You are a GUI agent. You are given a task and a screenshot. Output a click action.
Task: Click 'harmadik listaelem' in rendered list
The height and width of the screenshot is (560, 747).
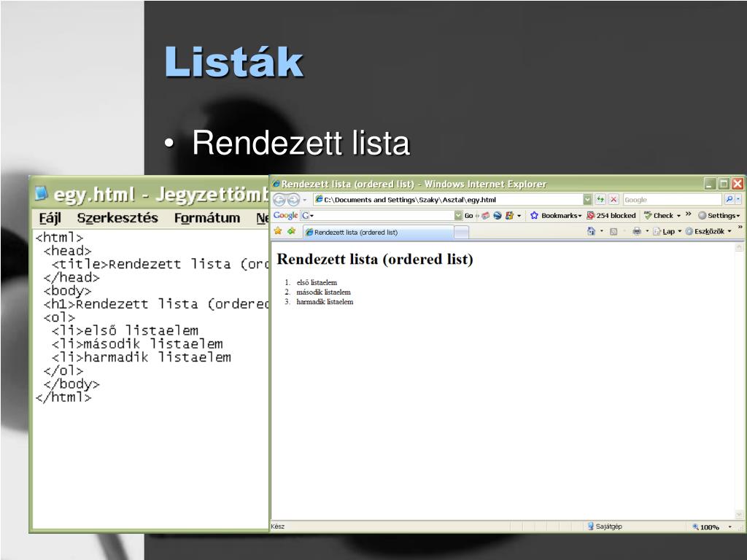[x=325, y=301]
